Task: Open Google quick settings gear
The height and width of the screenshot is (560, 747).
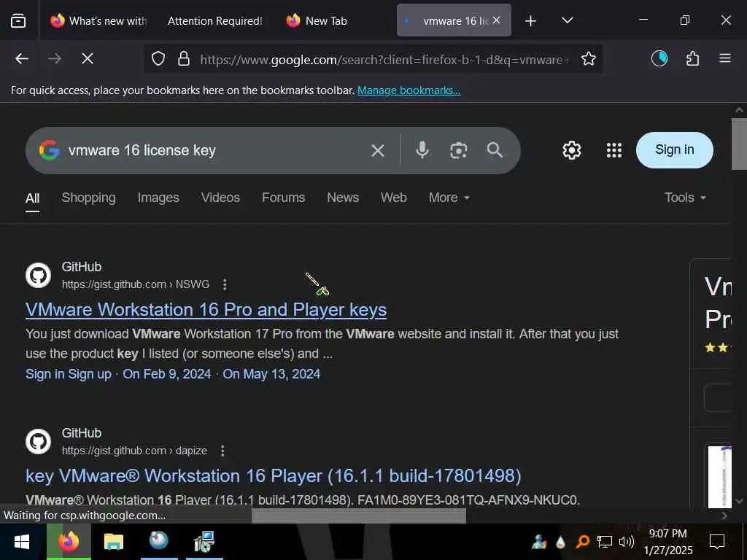Action: tap(571, 150)
